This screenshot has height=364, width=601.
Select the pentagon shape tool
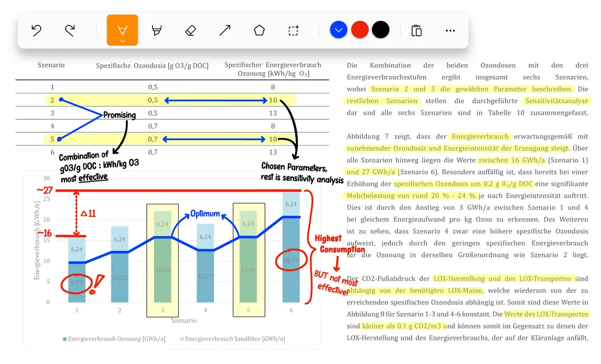259,30
